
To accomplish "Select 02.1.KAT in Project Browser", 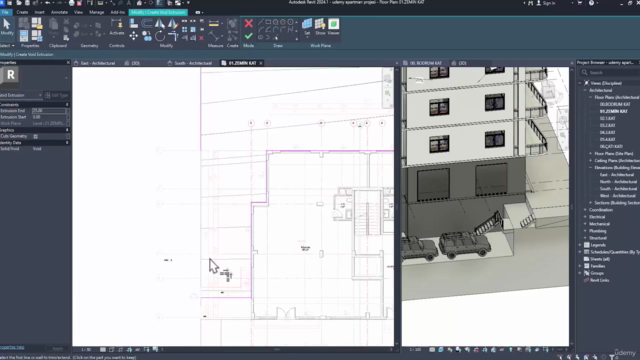I will pyautogui.click(x=607, y=118).
